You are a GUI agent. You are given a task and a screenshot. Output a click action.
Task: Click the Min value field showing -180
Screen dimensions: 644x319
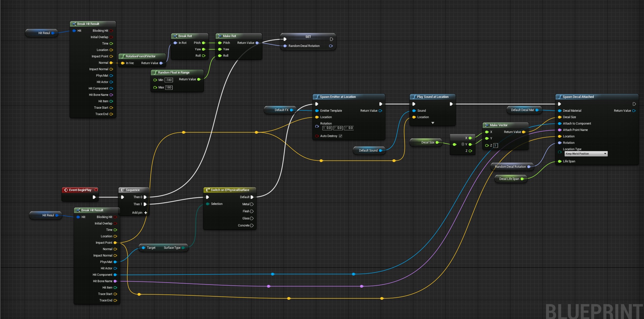(x=169, y=80)
